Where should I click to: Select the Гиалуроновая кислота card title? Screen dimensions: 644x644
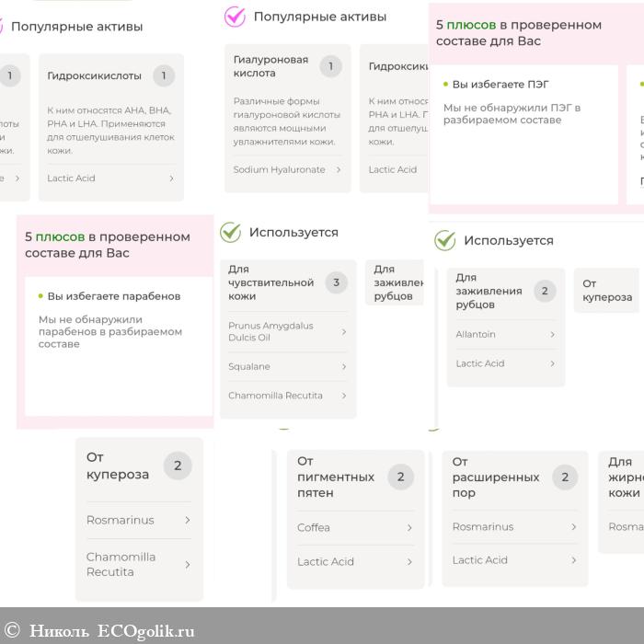[270, 65]
